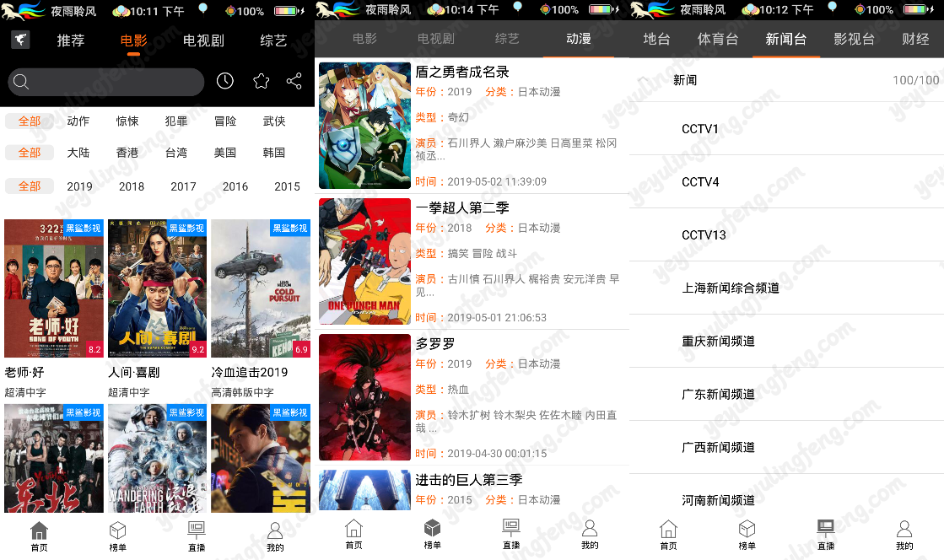The width and height of the screenshot is (944, 560).
Task: Open the viewing history clock icon
Action: point(225,81)
